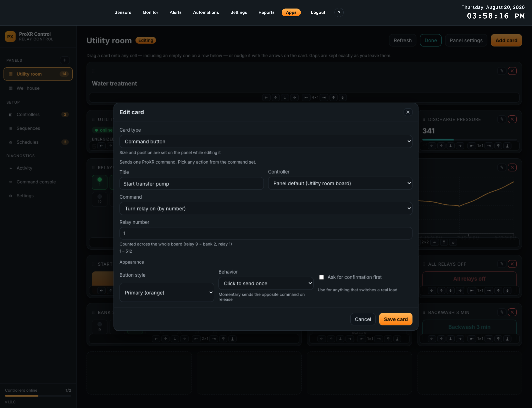Open sidebar Settings under Diagnostics
The height and width of the screenshot is (408, 532).
pyautogui.click(x=38, y=195)
